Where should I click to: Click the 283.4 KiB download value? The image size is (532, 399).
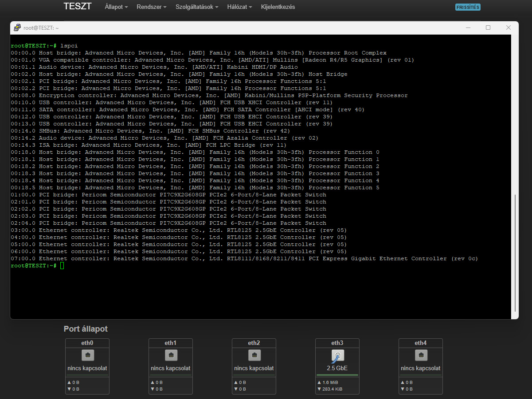point(332,389)
